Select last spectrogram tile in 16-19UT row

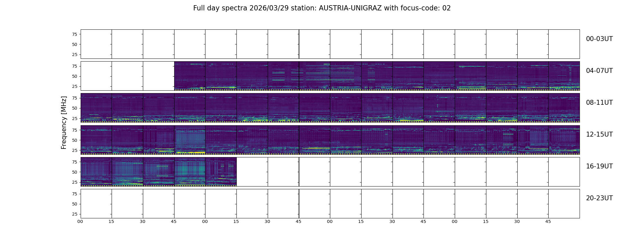click(x=221, y=171)
